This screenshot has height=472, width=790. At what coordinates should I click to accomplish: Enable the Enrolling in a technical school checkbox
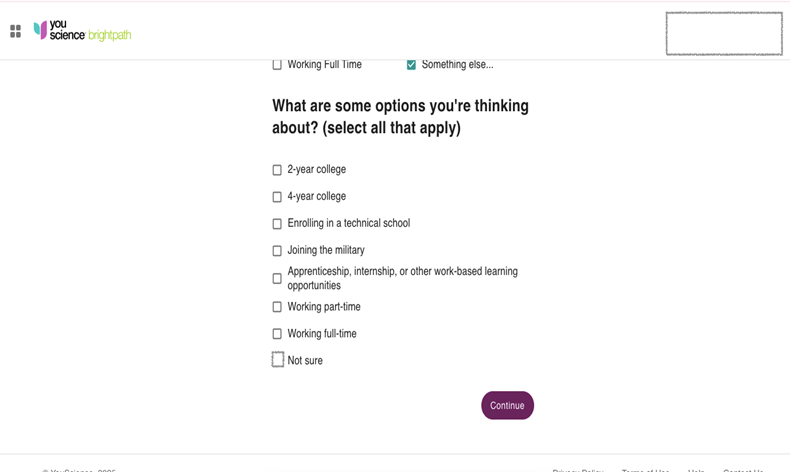(277, 224)
